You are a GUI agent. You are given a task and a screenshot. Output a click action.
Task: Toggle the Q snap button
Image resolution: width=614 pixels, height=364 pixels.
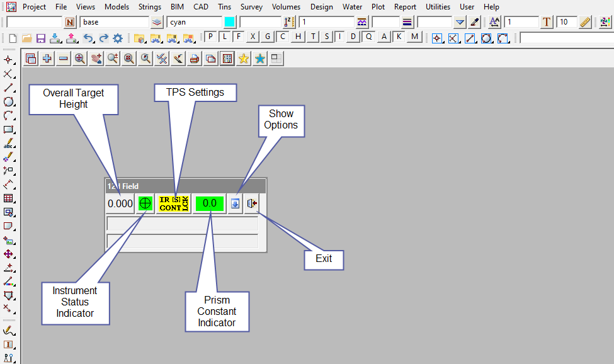369,37
